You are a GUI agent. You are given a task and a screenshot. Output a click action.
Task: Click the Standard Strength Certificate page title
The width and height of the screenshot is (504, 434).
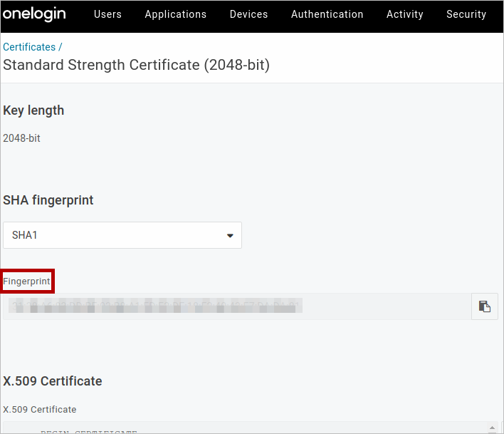tap(136, 66)
